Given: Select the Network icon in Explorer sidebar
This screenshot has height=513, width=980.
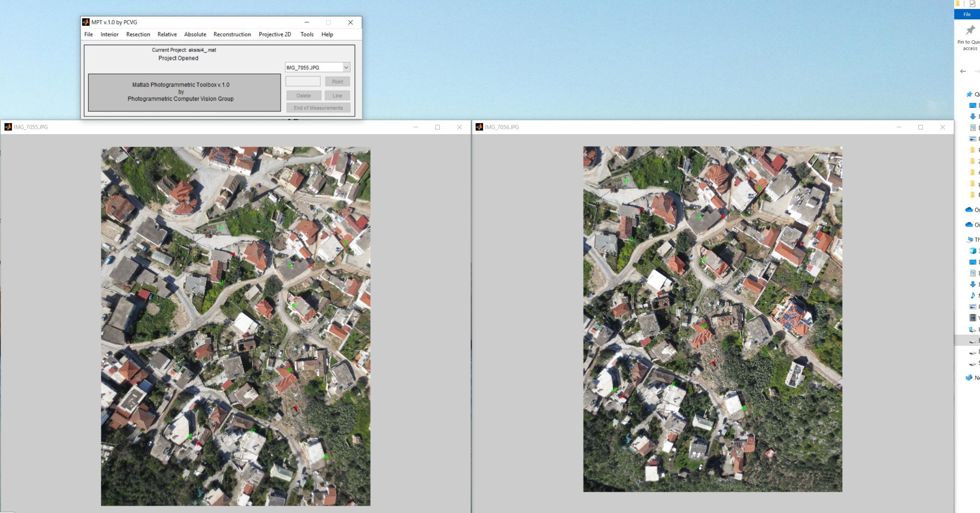Looking at the screenshot, I should pos(969,378).
